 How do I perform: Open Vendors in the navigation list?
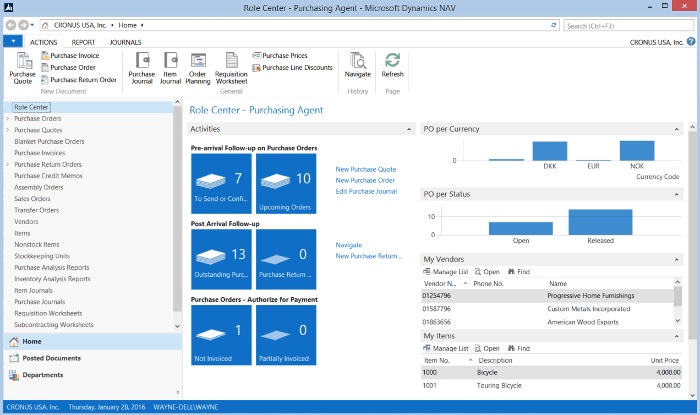[26, 222]
